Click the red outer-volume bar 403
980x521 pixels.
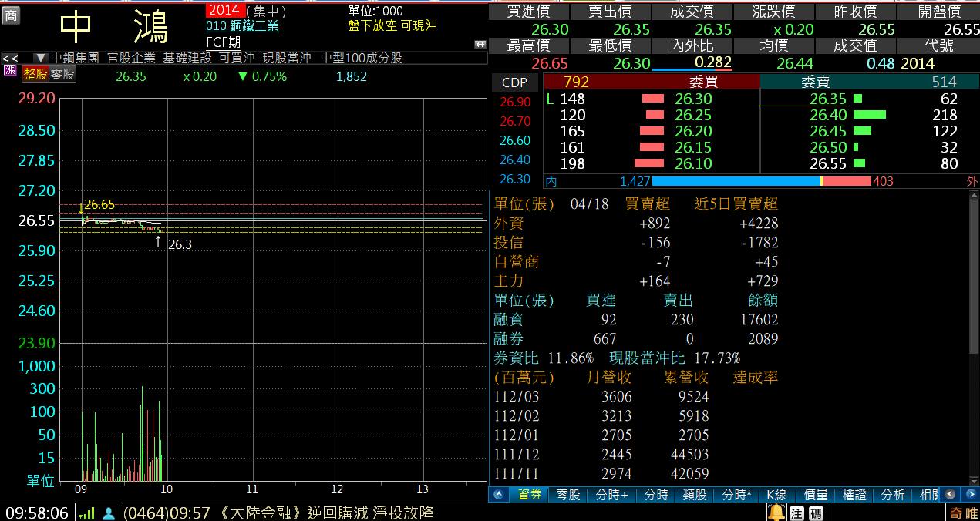click(847, 181)
